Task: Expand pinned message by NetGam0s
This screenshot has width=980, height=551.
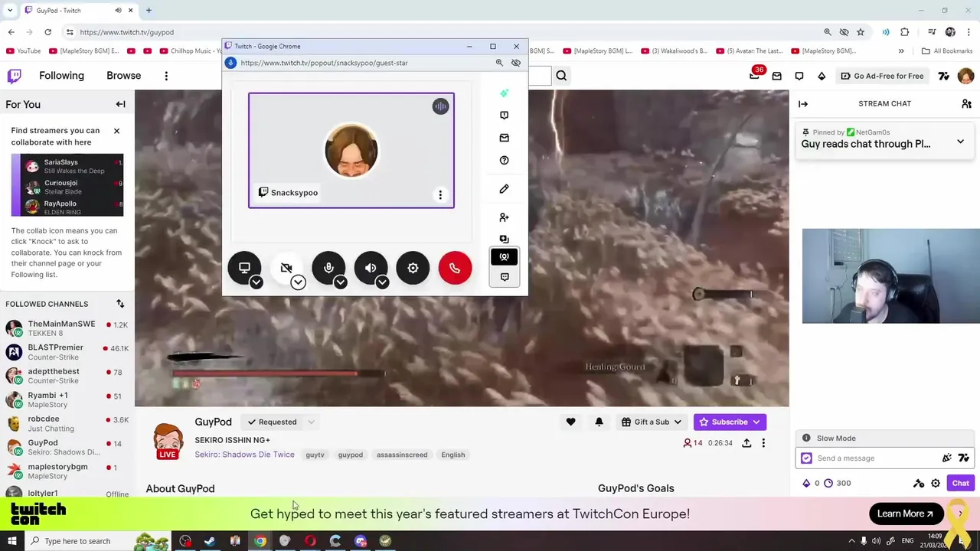Action: 960,142
